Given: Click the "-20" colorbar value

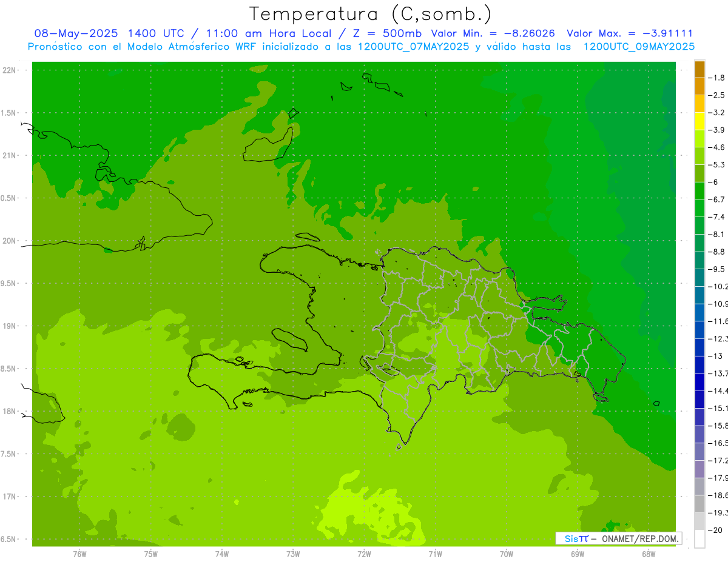Looking at the screenshot, I should pos(715,530).
